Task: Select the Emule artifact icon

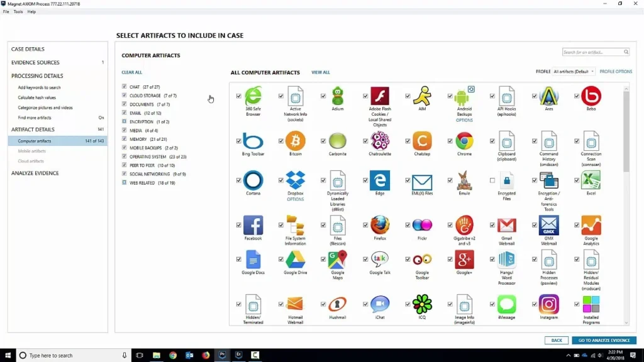Action: tap(465, 180)
